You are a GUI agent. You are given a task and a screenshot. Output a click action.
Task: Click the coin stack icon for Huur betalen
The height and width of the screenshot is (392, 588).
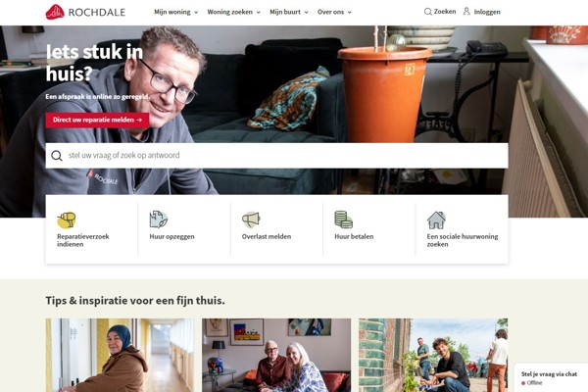click(x=344, y=220)
